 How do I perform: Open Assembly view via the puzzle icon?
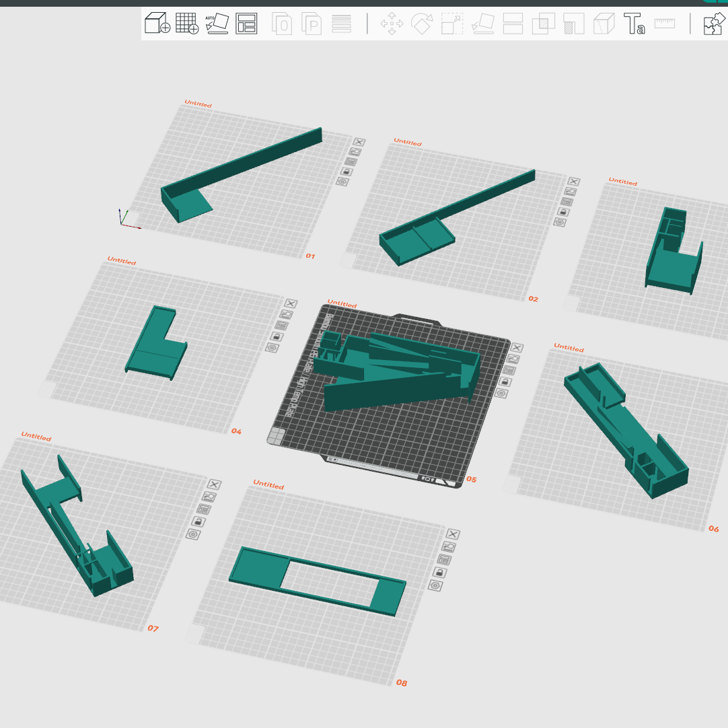[713, 24]
